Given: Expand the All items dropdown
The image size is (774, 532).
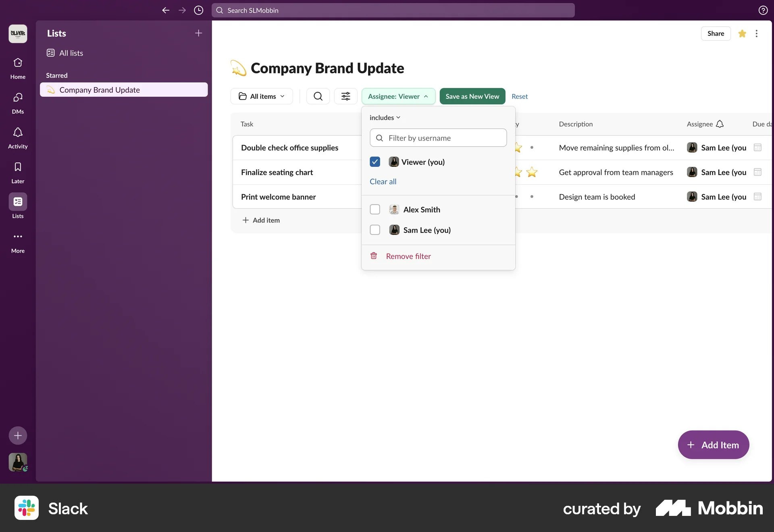Looking at the screenshot, I should coord(262,96).
